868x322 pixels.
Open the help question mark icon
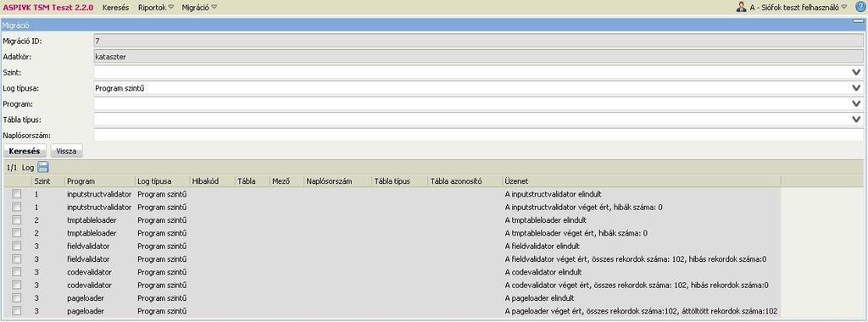[860, 7]
